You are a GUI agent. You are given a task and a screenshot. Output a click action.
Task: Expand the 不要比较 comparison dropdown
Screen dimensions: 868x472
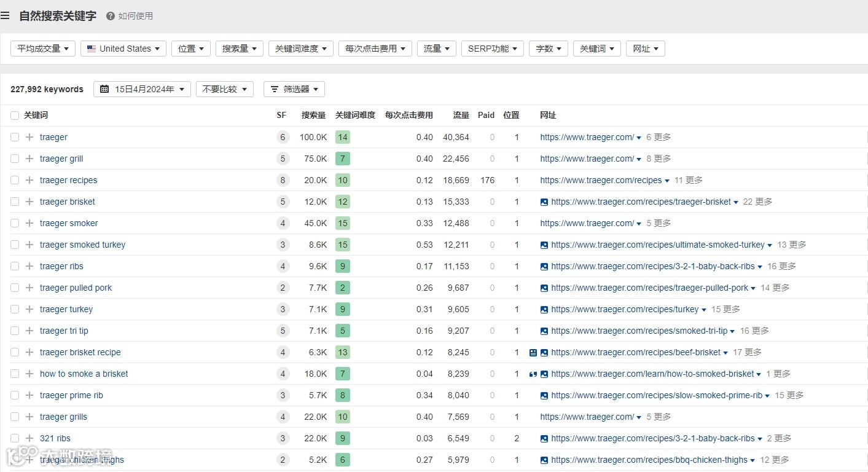[225, 89]
